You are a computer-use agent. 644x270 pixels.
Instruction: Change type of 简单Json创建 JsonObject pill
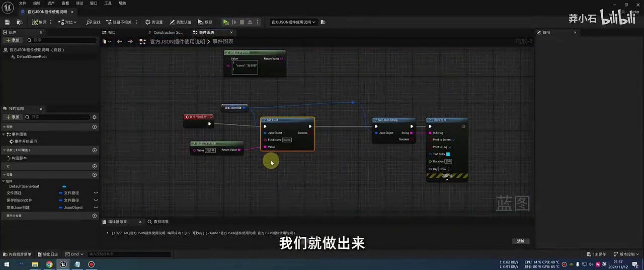pos(71,208)
